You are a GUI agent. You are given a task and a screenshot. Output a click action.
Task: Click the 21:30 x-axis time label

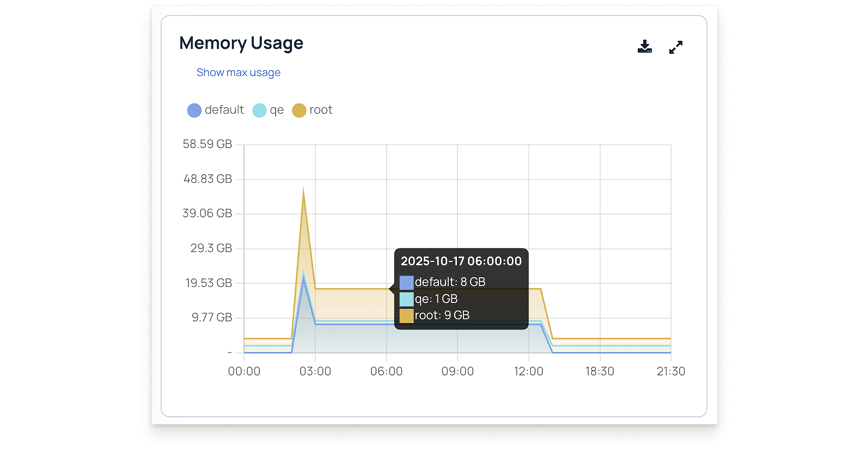pos(671,371)
